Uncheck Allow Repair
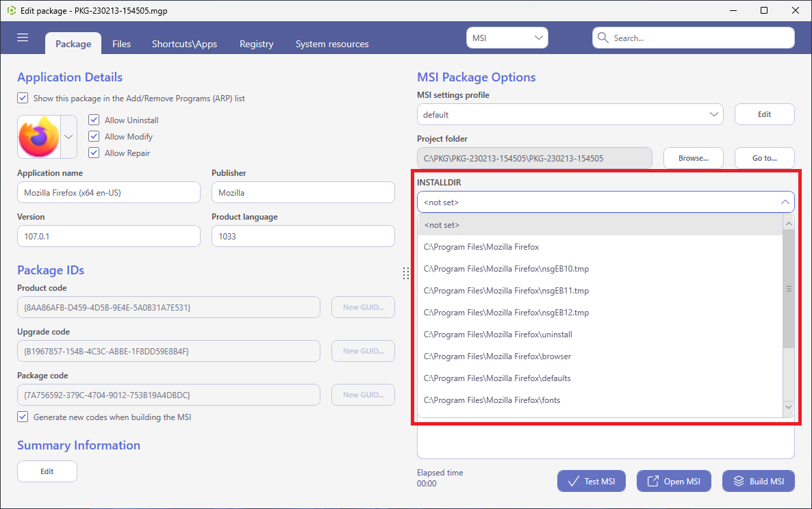 pyautogui.click(x=94, y=153)
